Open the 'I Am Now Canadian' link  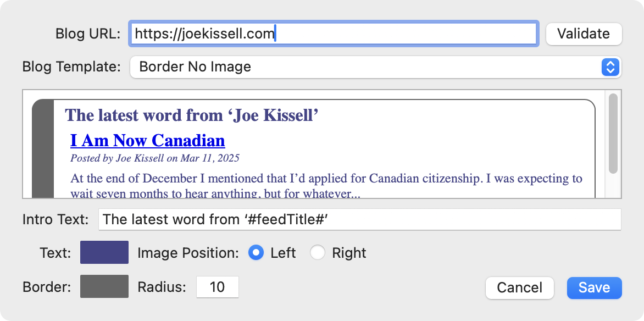[148, 141]
